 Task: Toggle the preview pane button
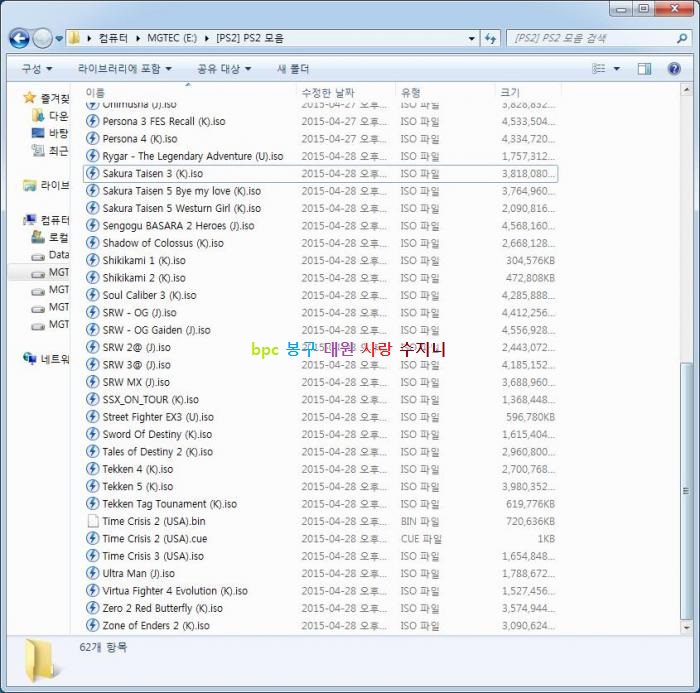pos(644,69)
